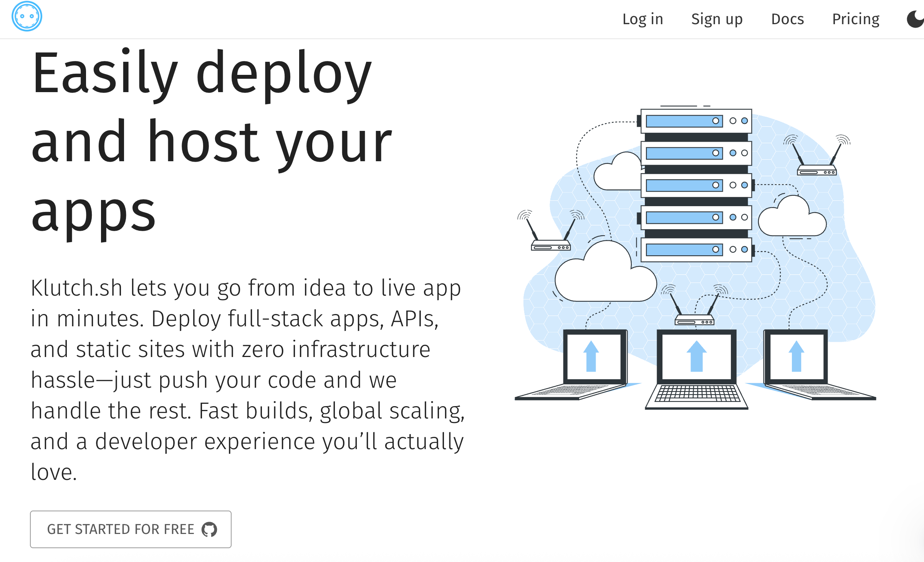Click the bottom server unit in the rack
The height and width of the screenshot is (562, 924).
[696, 250]
